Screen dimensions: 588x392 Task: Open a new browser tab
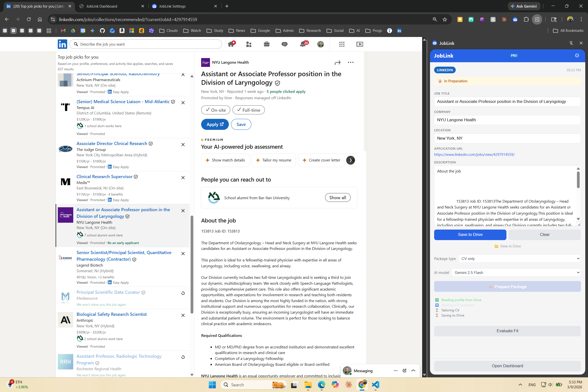(227, 6)
